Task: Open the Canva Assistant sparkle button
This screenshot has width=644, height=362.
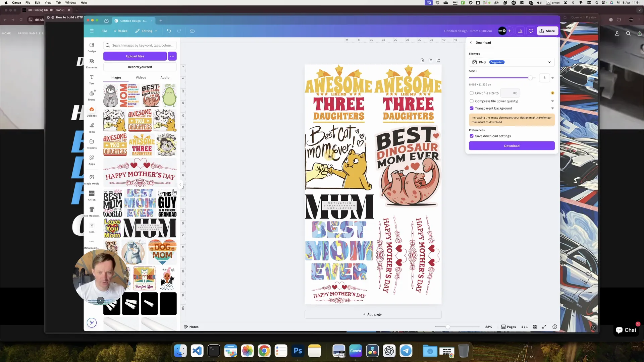Action: click(92, 323)
